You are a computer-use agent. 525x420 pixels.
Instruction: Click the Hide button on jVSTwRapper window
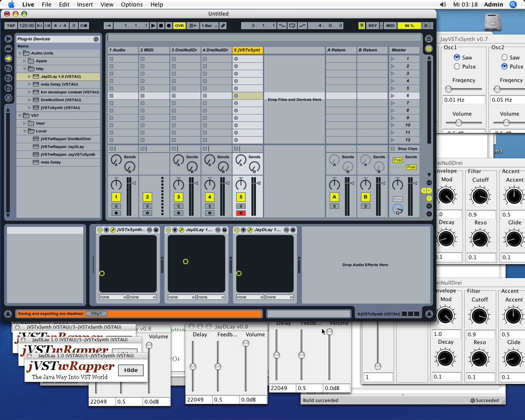[x=131, y=370]
